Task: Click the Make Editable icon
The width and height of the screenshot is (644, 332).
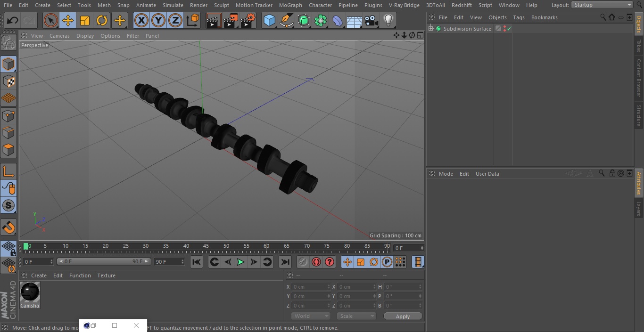Action: (8, 43)
